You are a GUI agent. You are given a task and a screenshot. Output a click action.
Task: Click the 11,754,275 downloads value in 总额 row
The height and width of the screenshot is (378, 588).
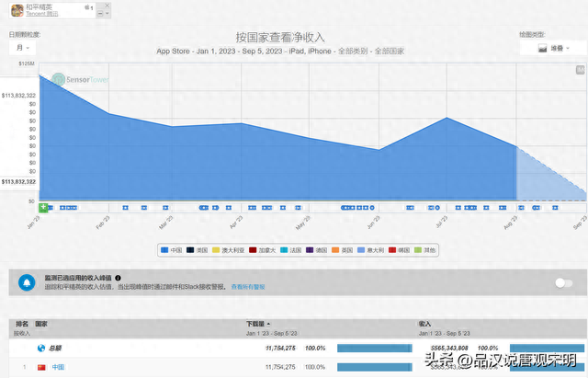[280, 348]
